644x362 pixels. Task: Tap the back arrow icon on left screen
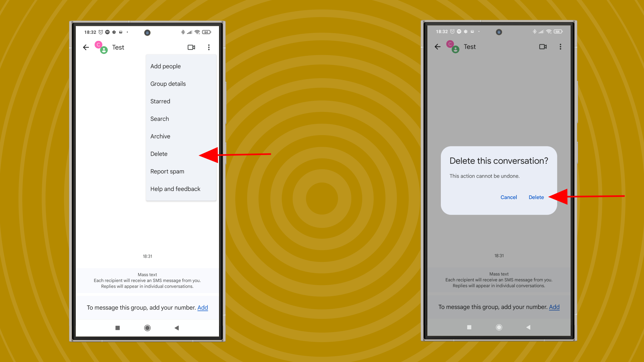(87, 47)
